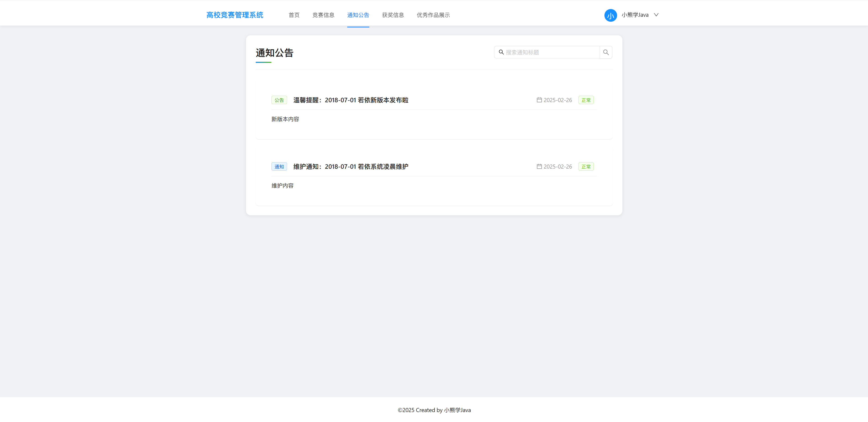Click the blue 通知 tag
Image resolution: width=868 pixels, height=422 pixels.
tap(279, 167)
